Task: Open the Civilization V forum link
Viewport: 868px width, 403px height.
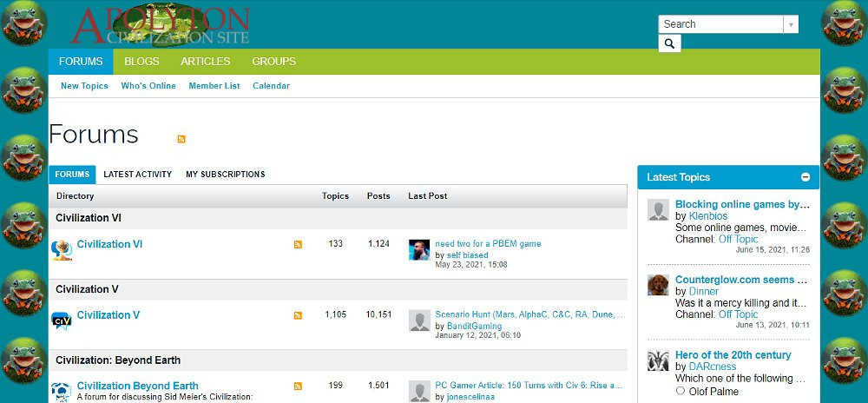Action: coord(108,315)
